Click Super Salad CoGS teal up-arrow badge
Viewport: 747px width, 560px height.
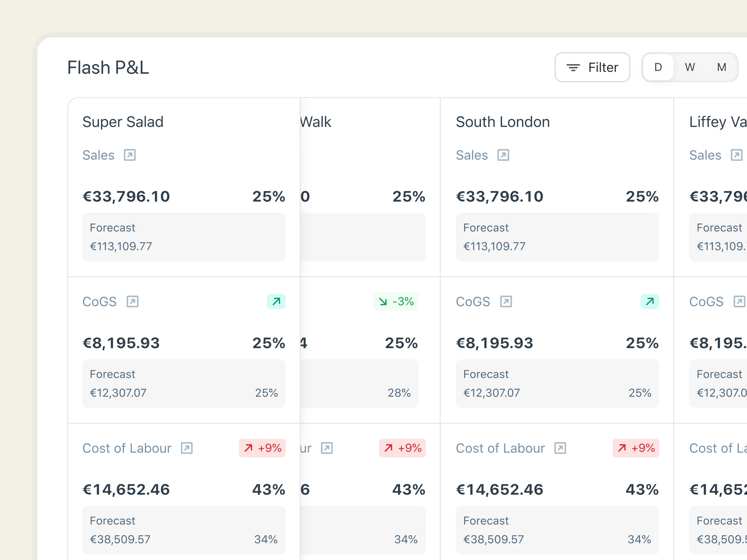[276, 301]
